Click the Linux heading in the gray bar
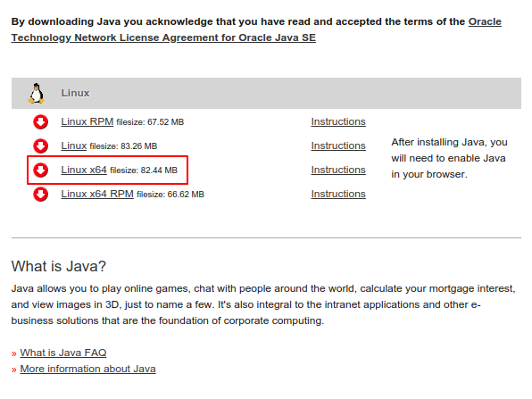Screen dimensions: 532x399 (x=75, y=93)
